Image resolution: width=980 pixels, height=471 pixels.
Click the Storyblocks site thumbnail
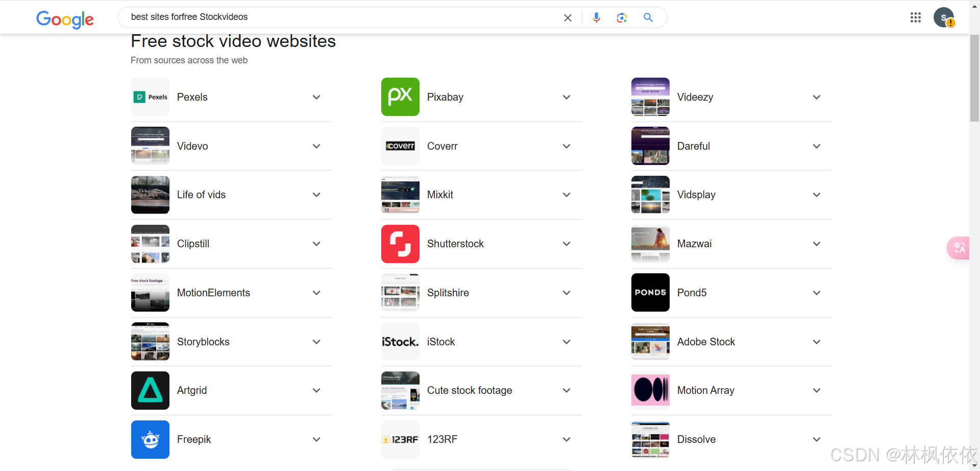pyautogui.click(x=150, y=342)
